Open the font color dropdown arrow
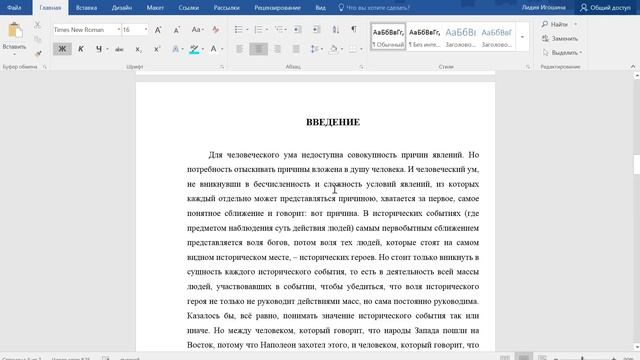640x360 pixels. 222,49
